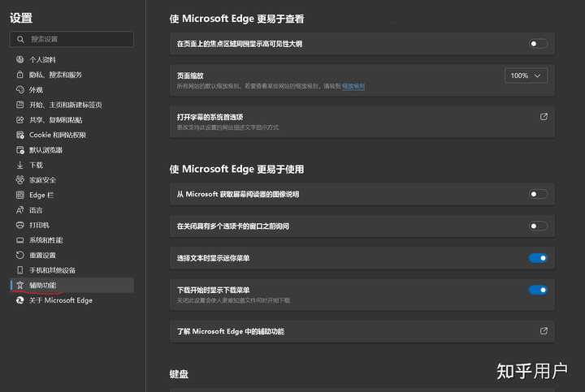Click the description under 打开字幕的系统首选项
This screenshot has width=585, height=392.
[x=227, y=127]
